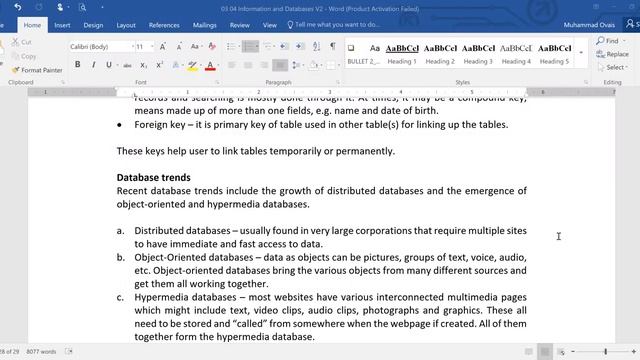This screenshot has height=360, width=640.
Task: Switch to Print Layout view
Action: [x=545, y=351]
